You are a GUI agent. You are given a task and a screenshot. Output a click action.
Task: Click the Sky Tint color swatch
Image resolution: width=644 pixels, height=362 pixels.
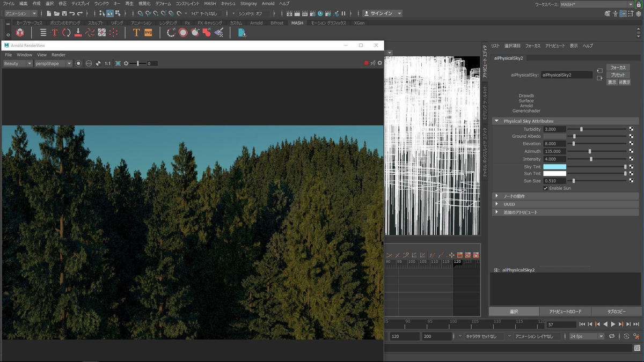pyautogui.click(x=554, y=167)
